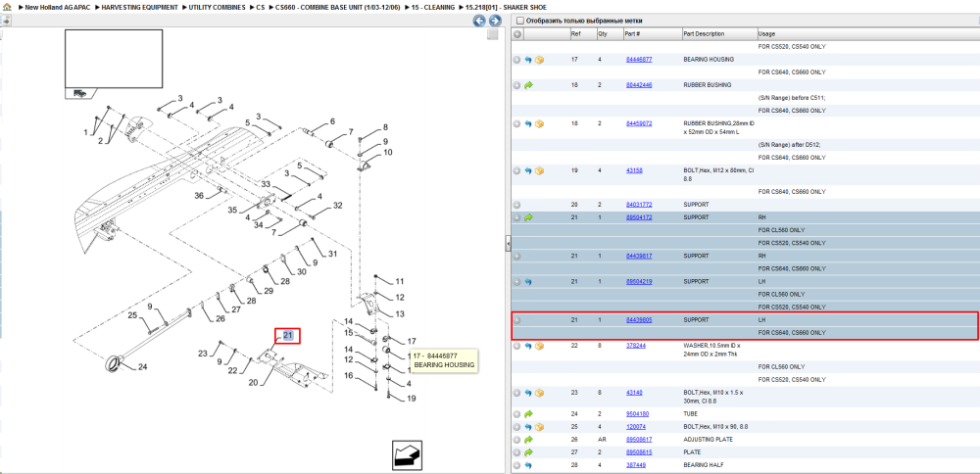Image resolution: width=980 pixels, height=474 pixels.
Task: Select plus circle for SUPPORT ref 20 row
Action: (516, 205)
